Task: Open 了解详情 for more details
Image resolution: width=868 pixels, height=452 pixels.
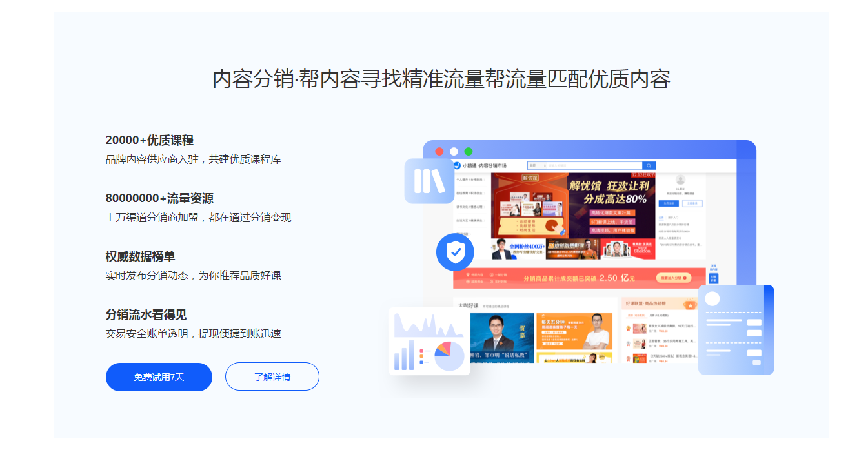Action: click(272, 377)
